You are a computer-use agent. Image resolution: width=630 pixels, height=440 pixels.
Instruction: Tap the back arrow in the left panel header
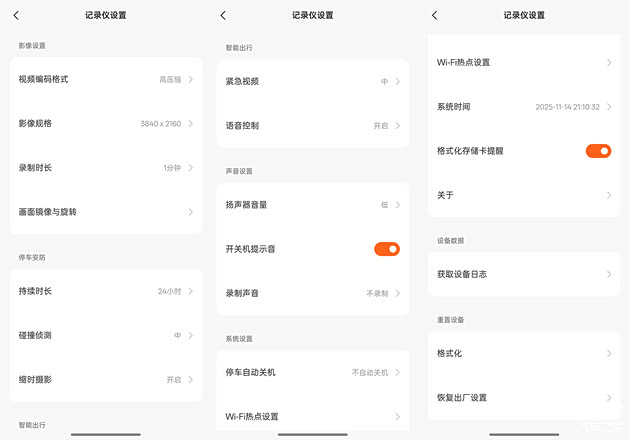coord(16,15)
